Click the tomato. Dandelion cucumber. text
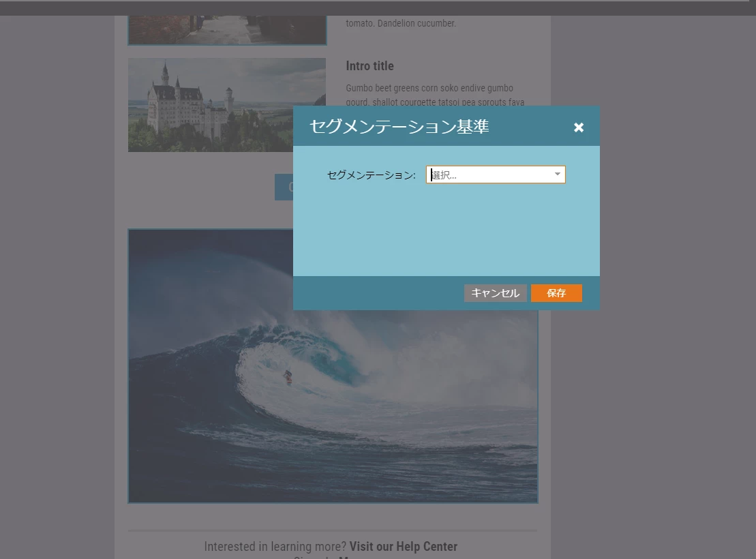Screen dimensions: 756x559 click(401, 23)
